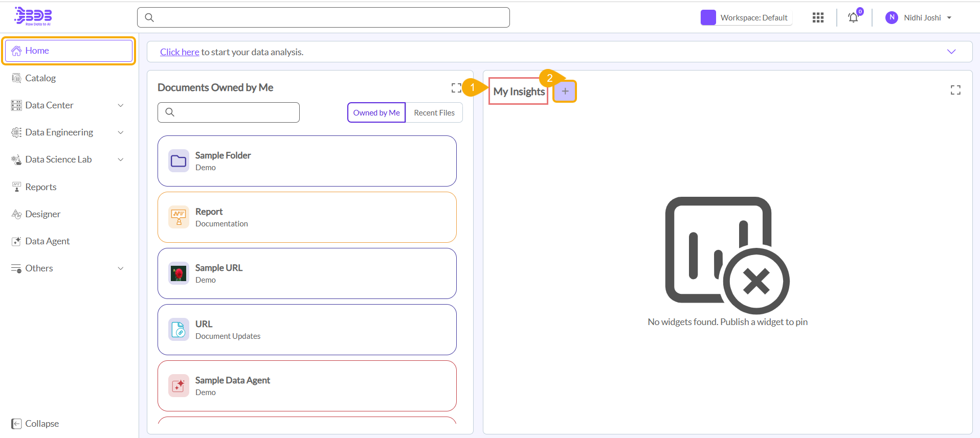
Task: Expand My Insights panel to fullscreen
Action: tap(955, 90)
